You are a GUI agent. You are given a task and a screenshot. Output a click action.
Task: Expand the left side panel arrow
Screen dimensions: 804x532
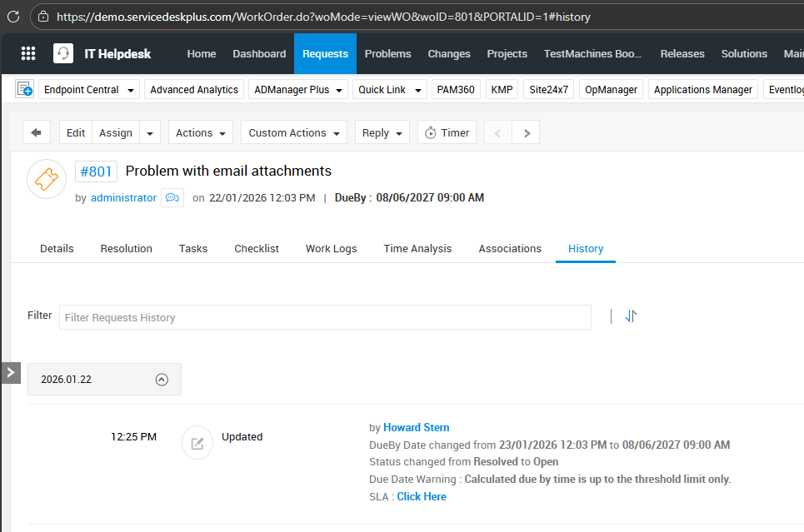coord(10,372)
